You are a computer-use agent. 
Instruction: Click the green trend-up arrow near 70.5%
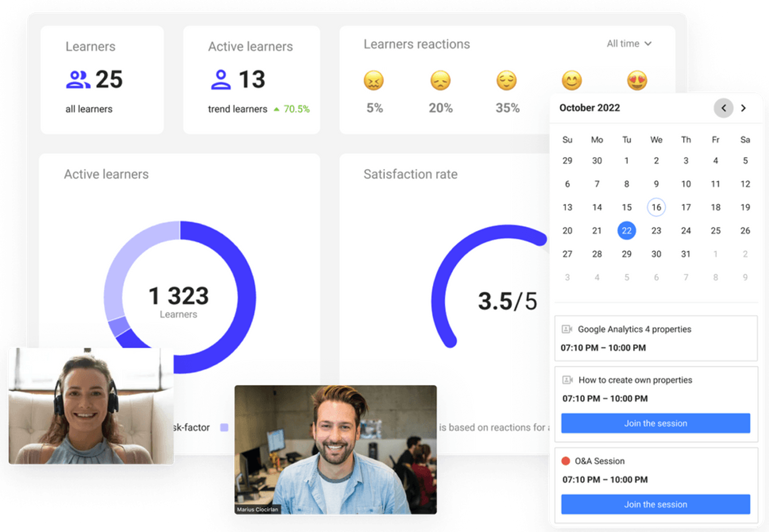(x=276, y=109)
